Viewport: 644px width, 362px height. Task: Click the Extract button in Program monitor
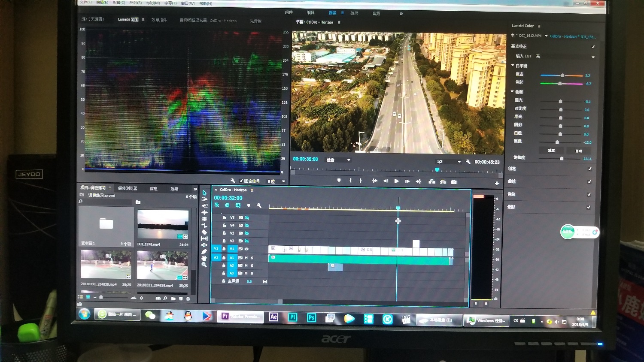pyautogui.click(x=443, y=181)
